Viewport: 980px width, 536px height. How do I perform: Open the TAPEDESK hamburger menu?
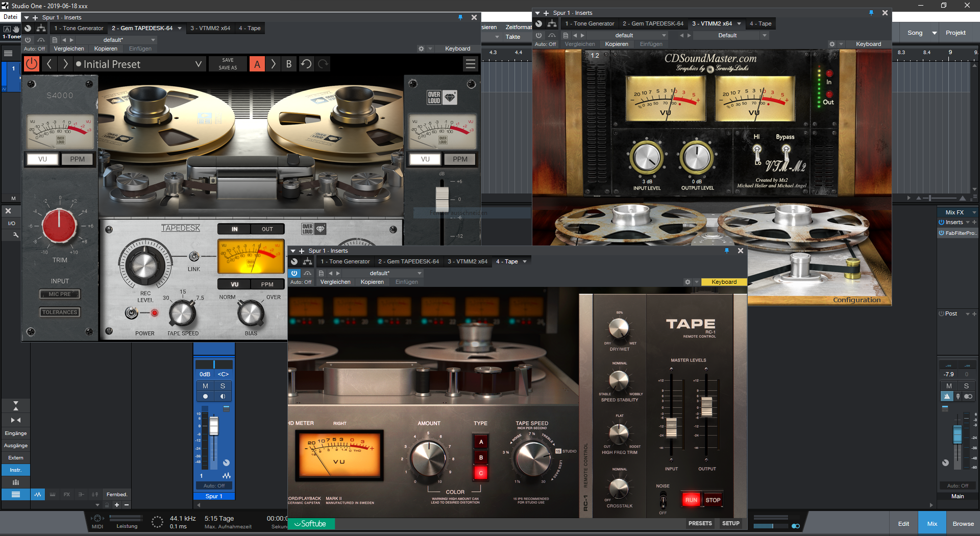[470, 64]
